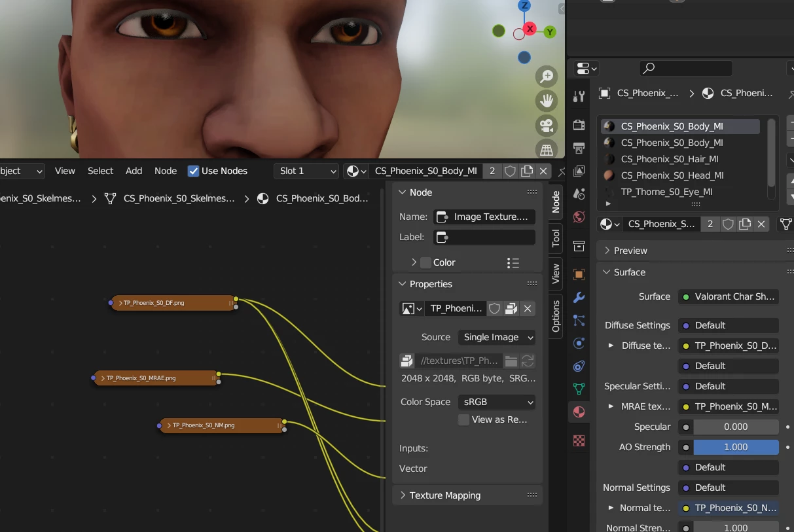This screenshot has height=532, width=794.
Task: Unlink the TP_Phoeni image datablock
Action: 528,308
